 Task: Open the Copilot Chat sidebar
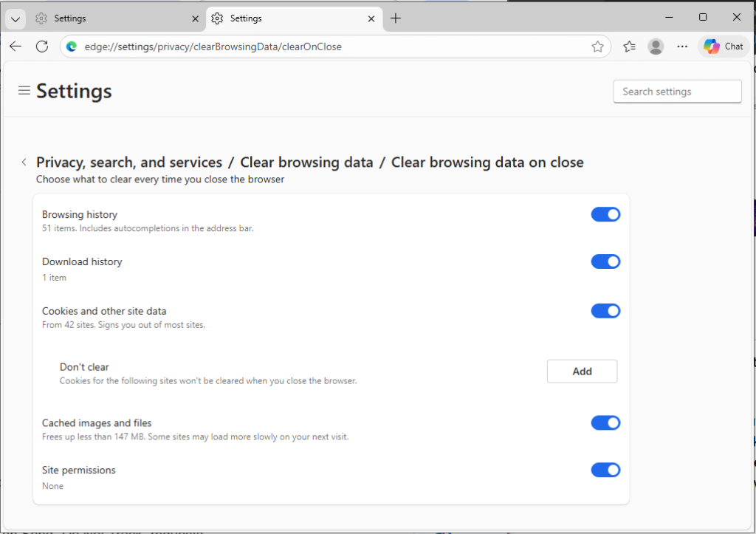(x=723, y=46)
